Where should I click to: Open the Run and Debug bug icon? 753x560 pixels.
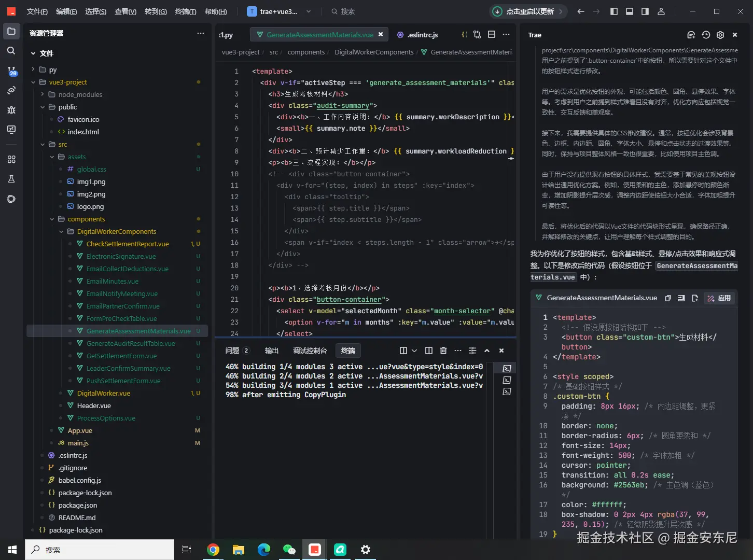pyautogui.click(x=11, y=110)
